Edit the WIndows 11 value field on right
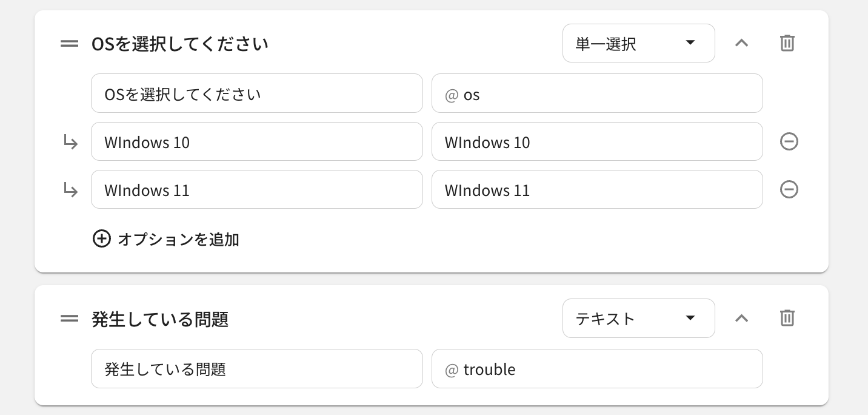 (x=597, y=189)
